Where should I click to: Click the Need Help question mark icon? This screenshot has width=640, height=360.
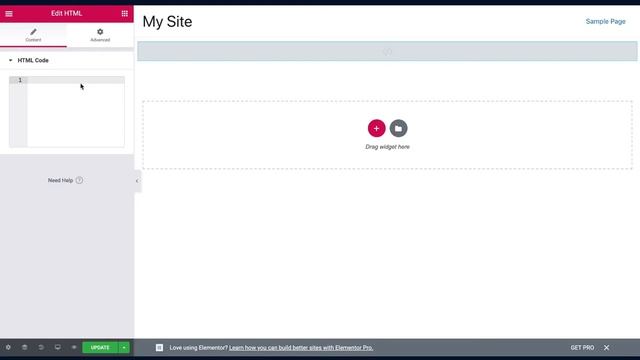pyautogui.click(x=79, y=180)
